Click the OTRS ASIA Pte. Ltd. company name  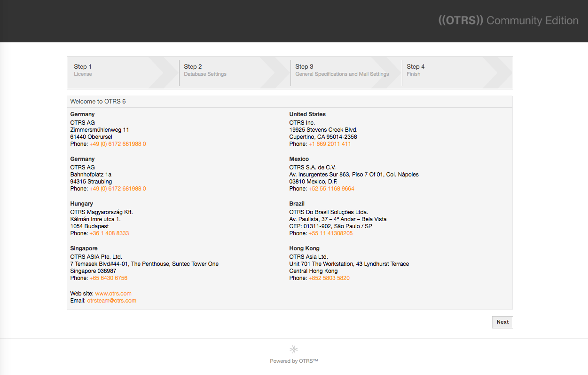click(x=96, y=257)
